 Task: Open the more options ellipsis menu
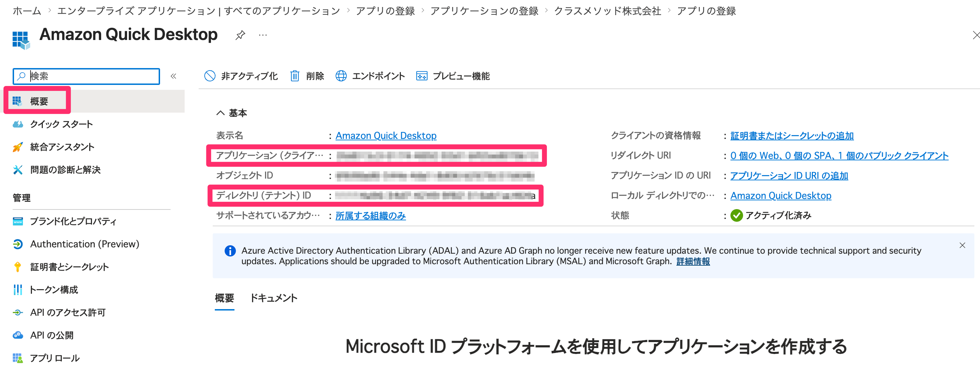[263, 35]
